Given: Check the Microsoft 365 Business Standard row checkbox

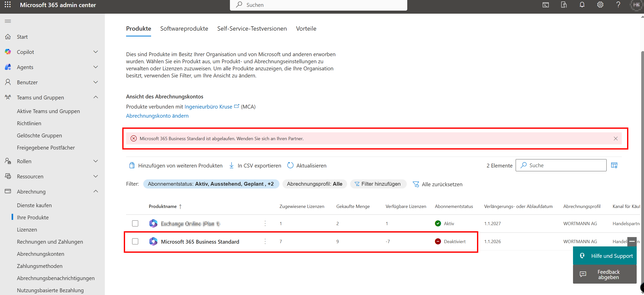Looking at the screenshot, I should [x=135, y=242].
